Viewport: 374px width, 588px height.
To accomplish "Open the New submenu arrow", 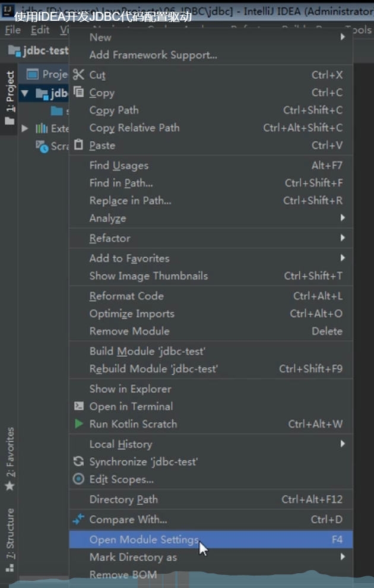I will [x=343, y=37].
